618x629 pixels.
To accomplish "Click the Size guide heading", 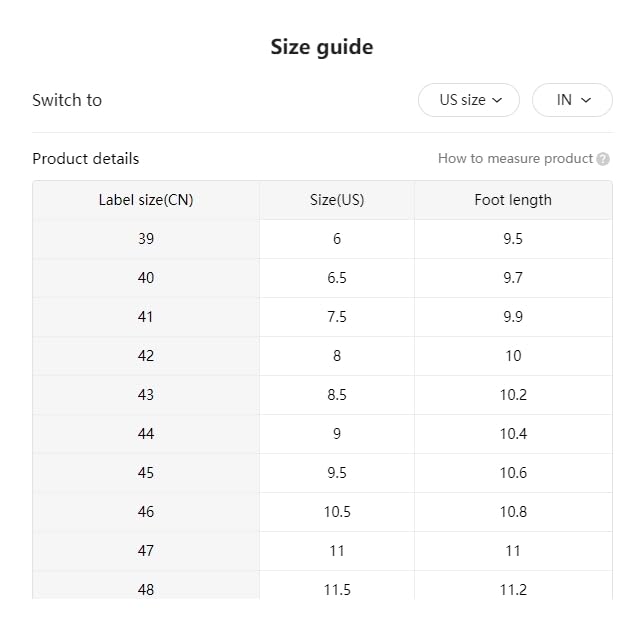I will pos(321,47).
